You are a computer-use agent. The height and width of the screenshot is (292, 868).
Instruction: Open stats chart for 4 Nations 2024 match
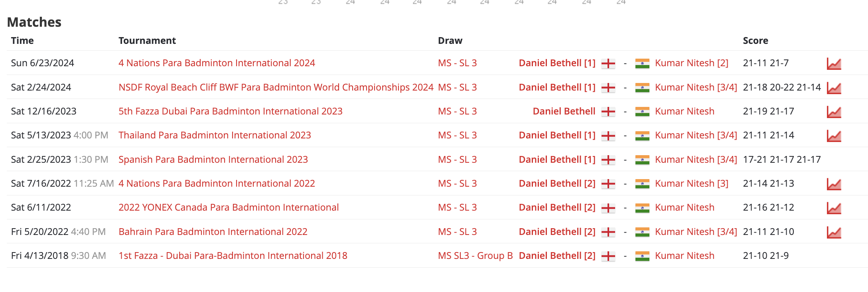pos(834,63)
